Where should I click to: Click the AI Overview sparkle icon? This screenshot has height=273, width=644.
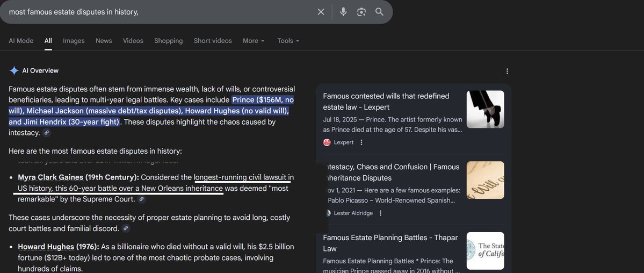[x=14, y=71]
